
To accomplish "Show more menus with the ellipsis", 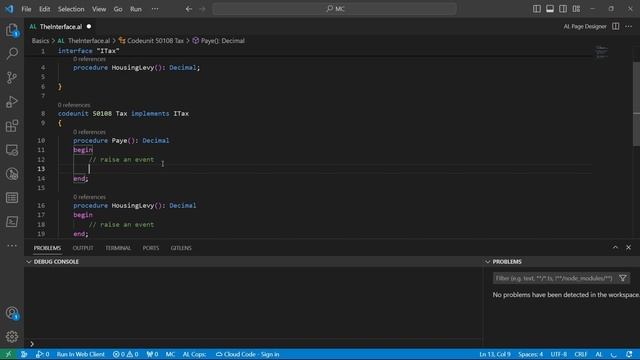I will (x=155, y=9).
